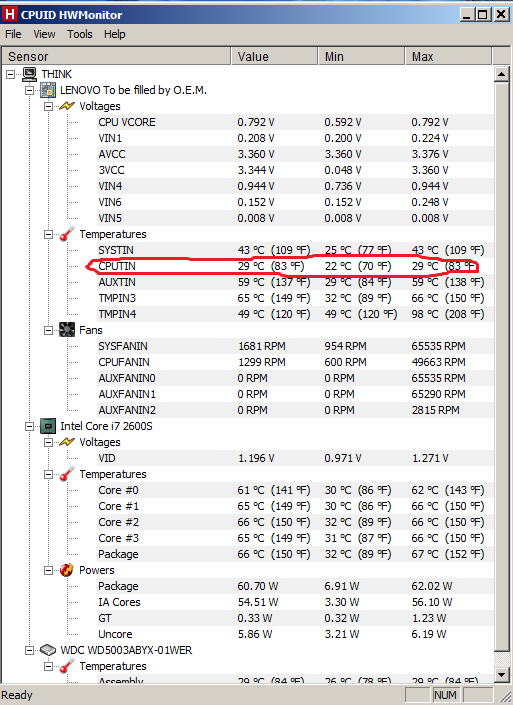This screenshot has width=513, height=705.
Task: Select the VIN6 voltage row
Action: coord(295,202)
